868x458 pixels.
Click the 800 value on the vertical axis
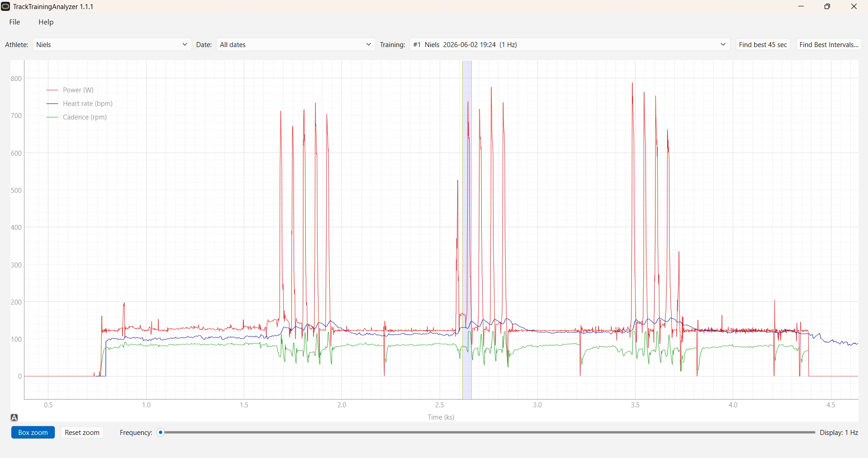16,79
